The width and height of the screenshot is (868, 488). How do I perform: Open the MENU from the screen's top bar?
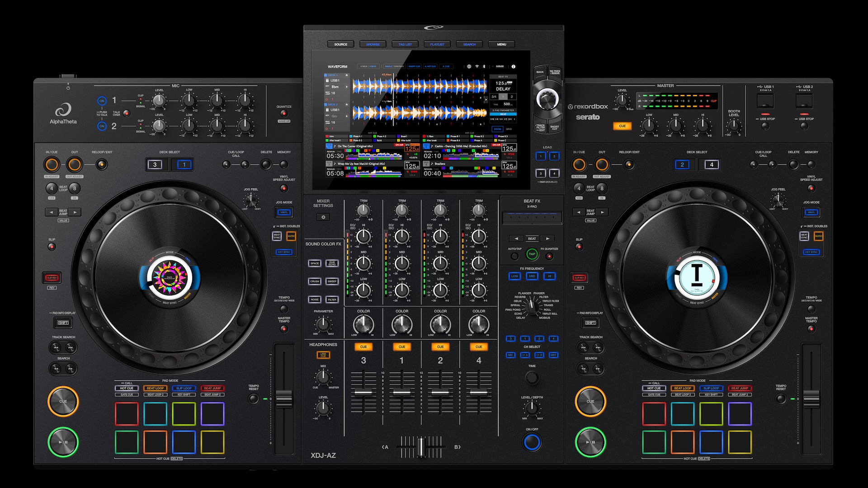[502, 44]
